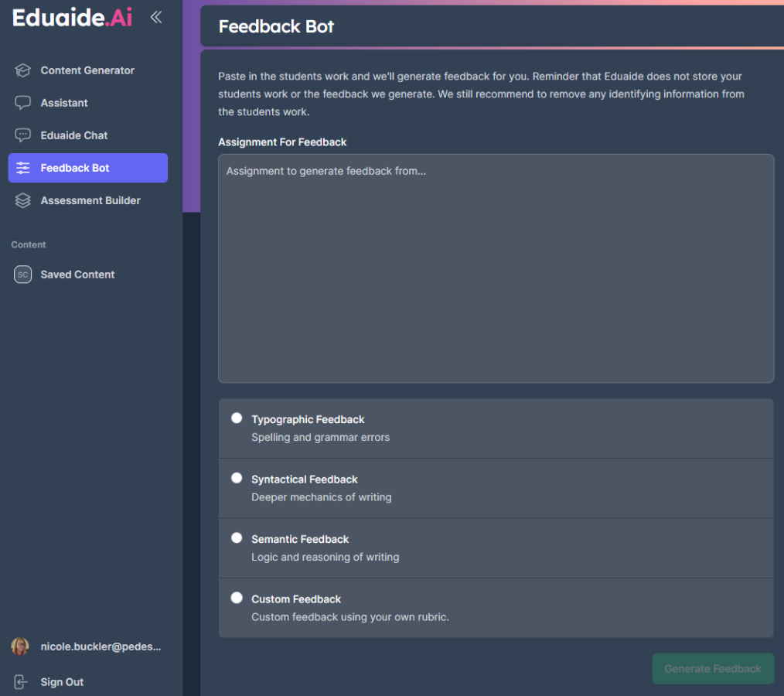Click 'Custom feedback using your own rubric' text
The image size is (784, 696).
(x=350, y=617)
